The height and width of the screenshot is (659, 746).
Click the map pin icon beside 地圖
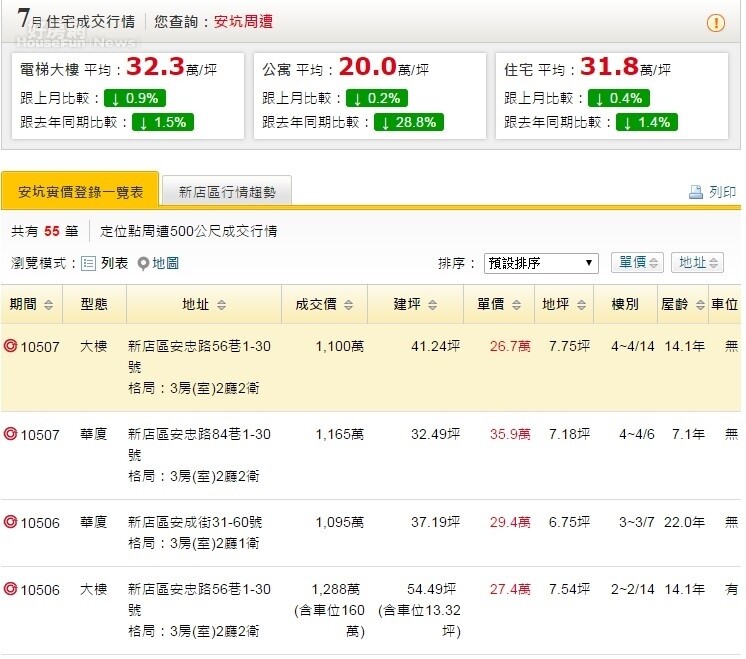143,264
